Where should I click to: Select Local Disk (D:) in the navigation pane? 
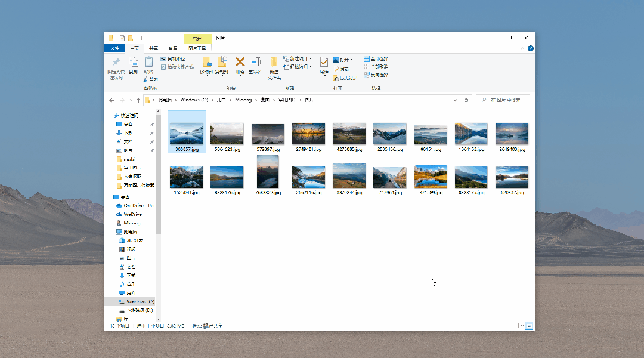pyautogui.click(x=137, y=310)
